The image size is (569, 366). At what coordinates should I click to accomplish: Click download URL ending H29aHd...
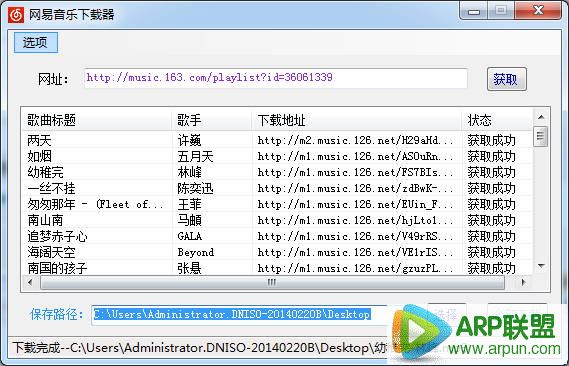click(355, 140)
